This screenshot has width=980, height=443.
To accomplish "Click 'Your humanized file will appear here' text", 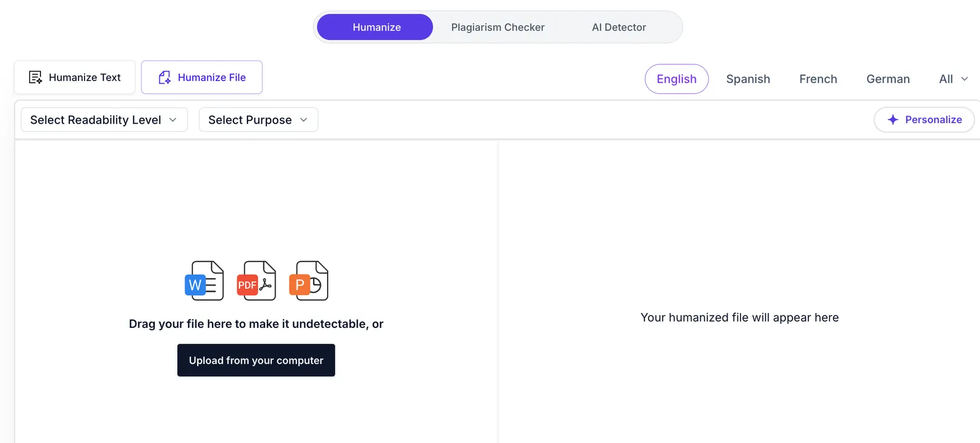I will coord(739,317).
